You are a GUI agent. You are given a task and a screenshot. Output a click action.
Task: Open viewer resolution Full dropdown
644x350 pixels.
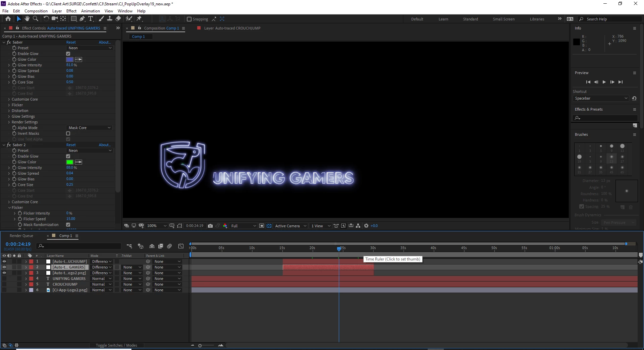[243, 226]
